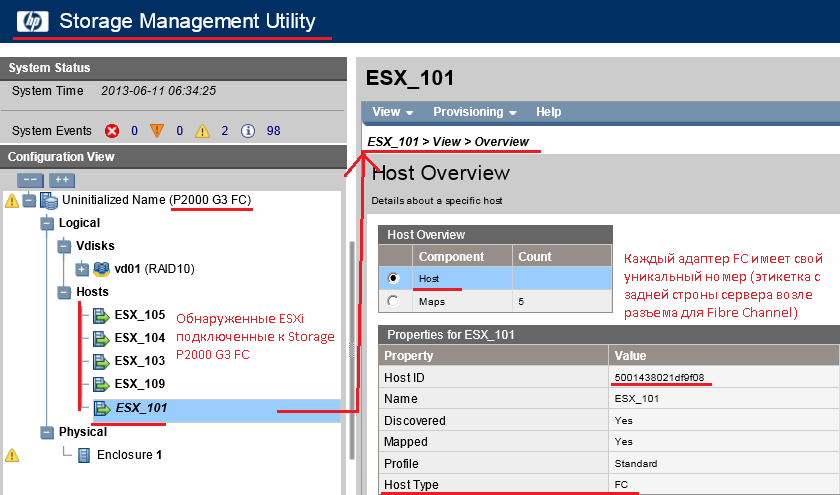The height and width of the screenshot is (495, 840).
Task: Click the Enclosure 1 icon
Action: [84, 455]
